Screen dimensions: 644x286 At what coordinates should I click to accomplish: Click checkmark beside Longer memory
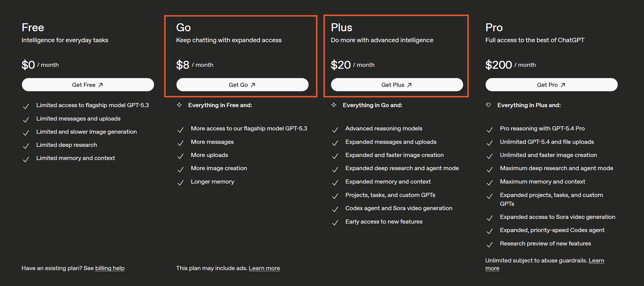pos(180,183)
